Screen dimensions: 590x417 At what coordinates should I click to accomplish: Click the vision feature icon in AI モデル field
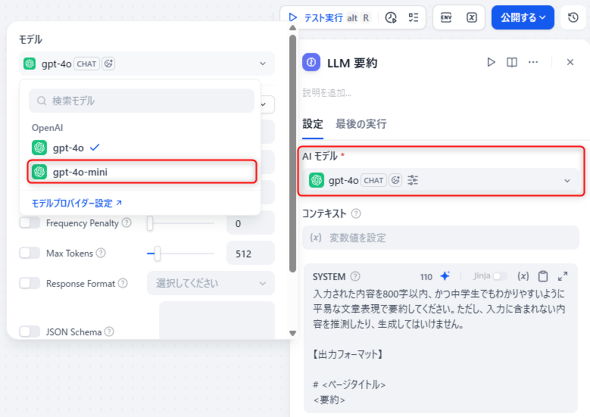395,180
